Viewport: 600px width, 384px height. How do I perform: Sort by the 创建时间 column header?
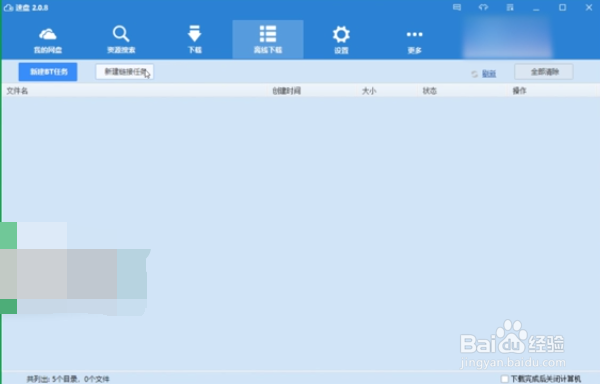coord(286,91)
